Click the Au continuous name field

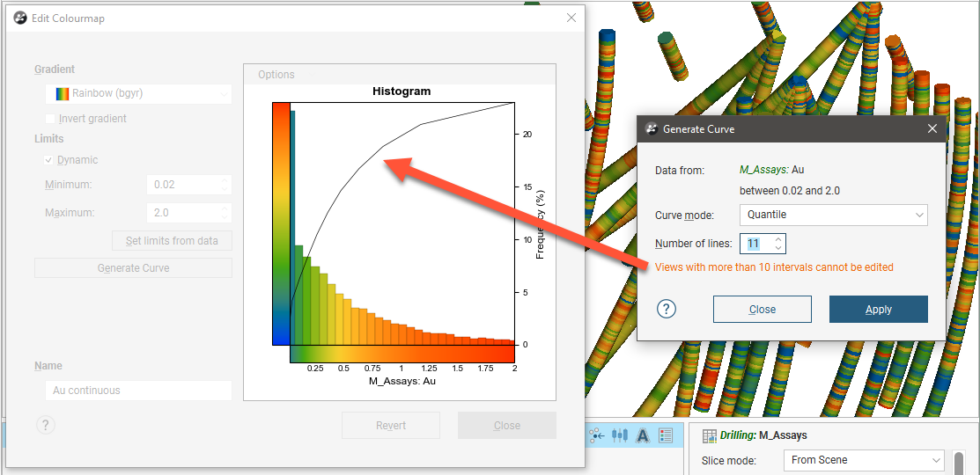[x=137, y=390]
